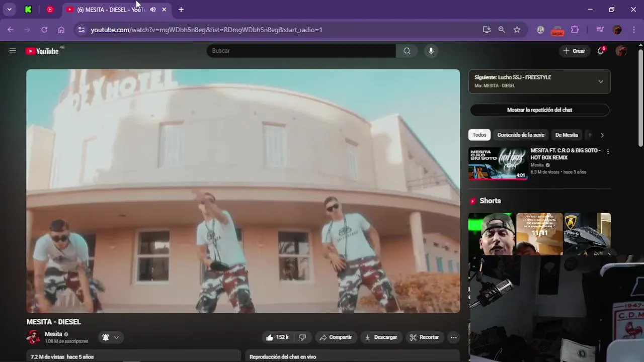This screenshot has width=644, height=362.
Task: Click the video player to pause
Action: pyautogui.click(x=243, y=191)
